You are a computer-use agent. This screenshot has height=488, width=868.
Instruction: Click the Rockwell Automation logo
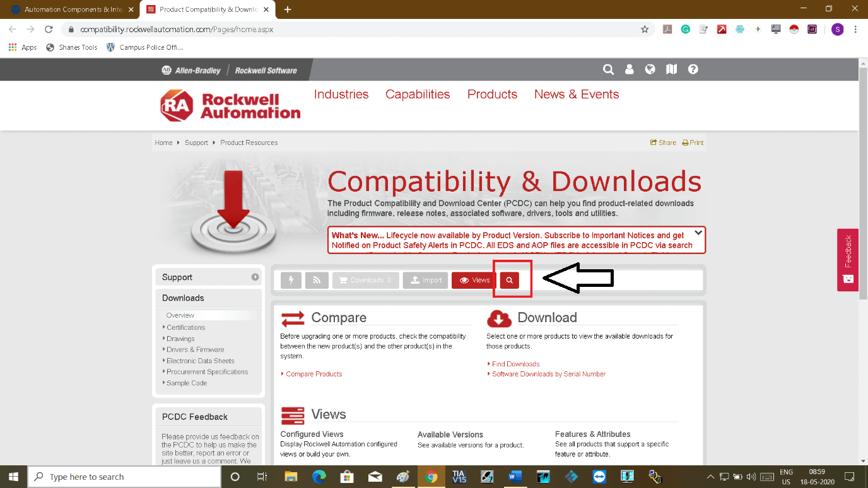(x=230, y=105)
